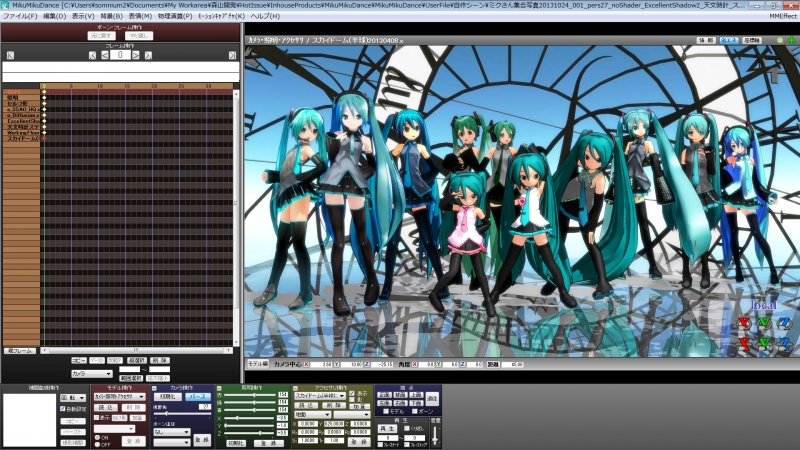This screenshot has width=800, height=450.
Task: Adjust the red light slider
Action: point(254,395)
